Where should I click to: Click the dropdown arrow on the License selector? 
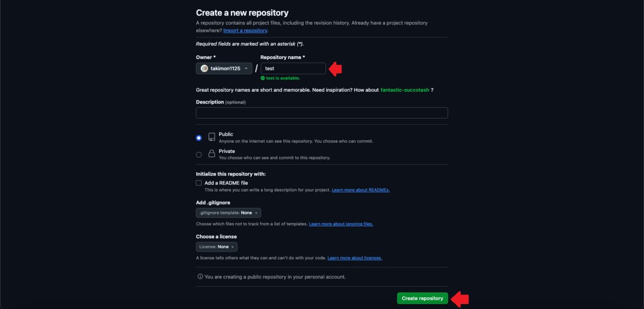tap(231, 246)
